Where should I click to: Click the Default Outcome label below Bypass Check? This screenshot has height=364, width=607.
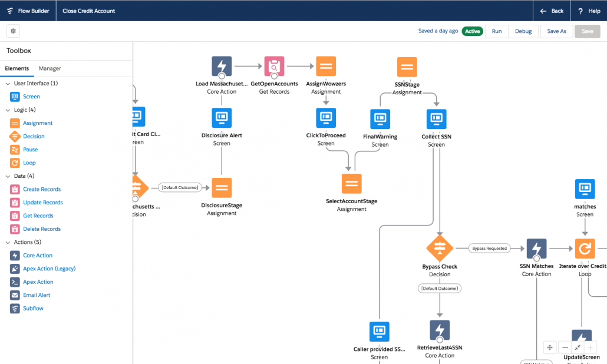coord(440,288)
